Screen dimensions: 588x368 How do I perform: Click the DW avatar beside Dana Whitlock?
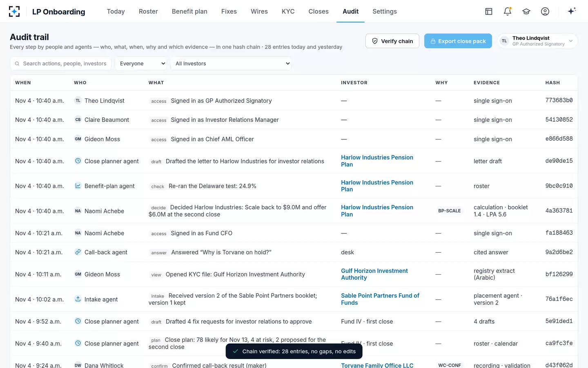(78, 365)
